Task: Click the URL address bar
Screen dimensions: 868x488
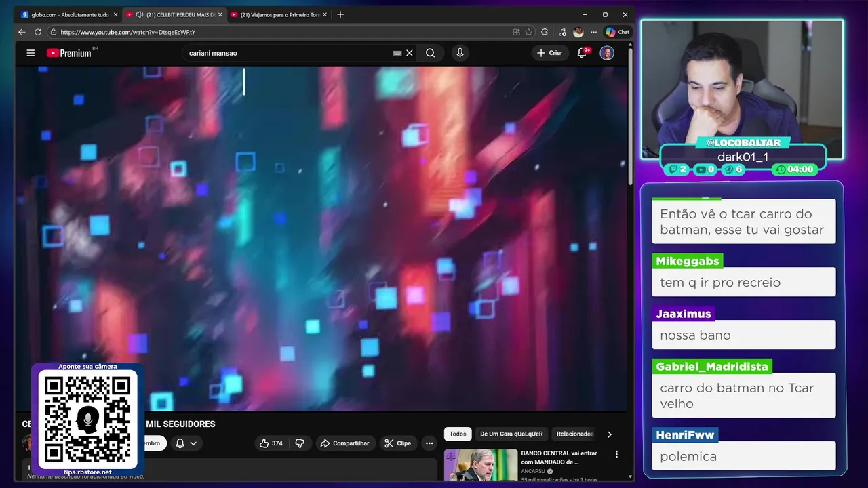Action: 285,32
